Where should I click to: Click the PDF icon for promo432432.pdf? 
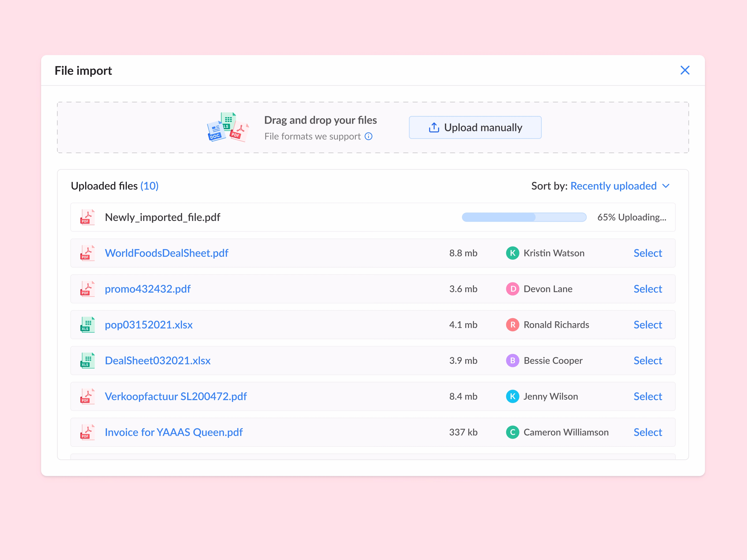(88, 289)
